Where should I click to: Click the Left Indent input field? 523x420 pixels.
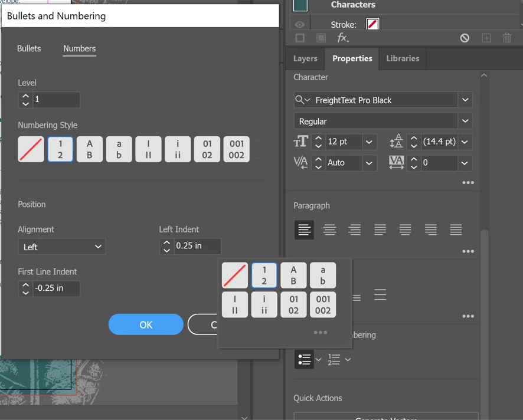(x=198, y=246)
